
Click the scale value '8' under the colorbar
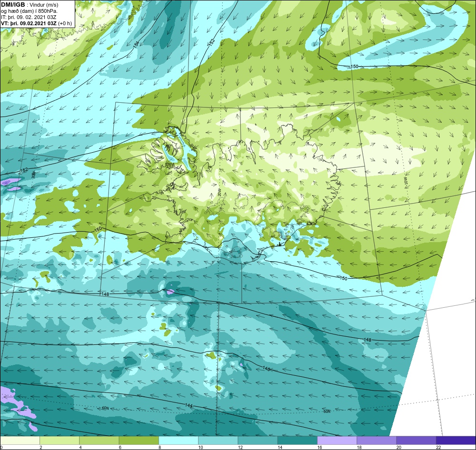tap(159, 447)
